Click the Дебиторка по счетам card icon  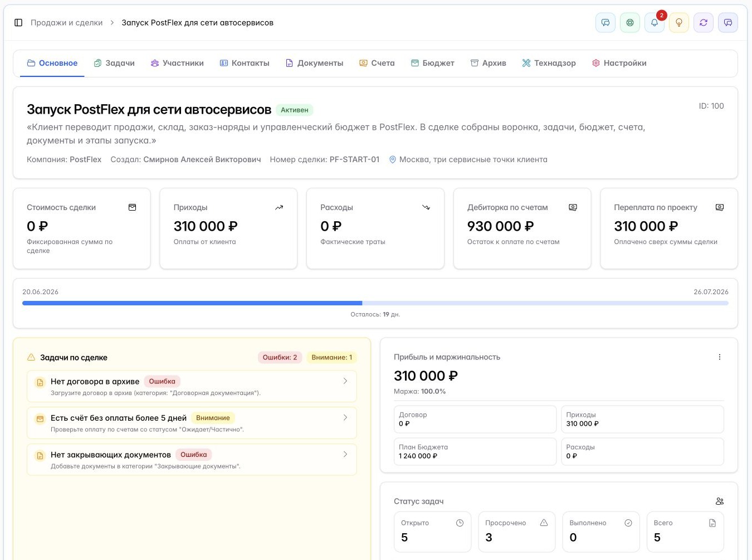(x=573, y=207)
